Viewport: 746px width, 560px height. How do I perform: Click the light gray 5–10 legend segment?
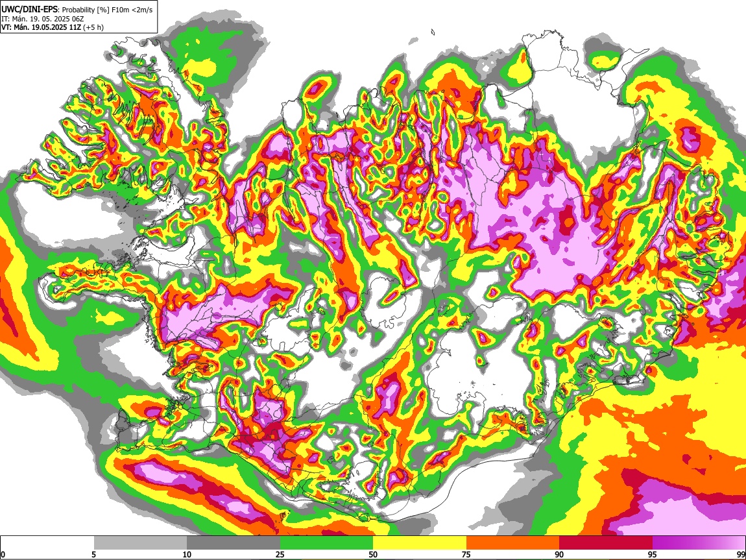click(x=140, y=542)
